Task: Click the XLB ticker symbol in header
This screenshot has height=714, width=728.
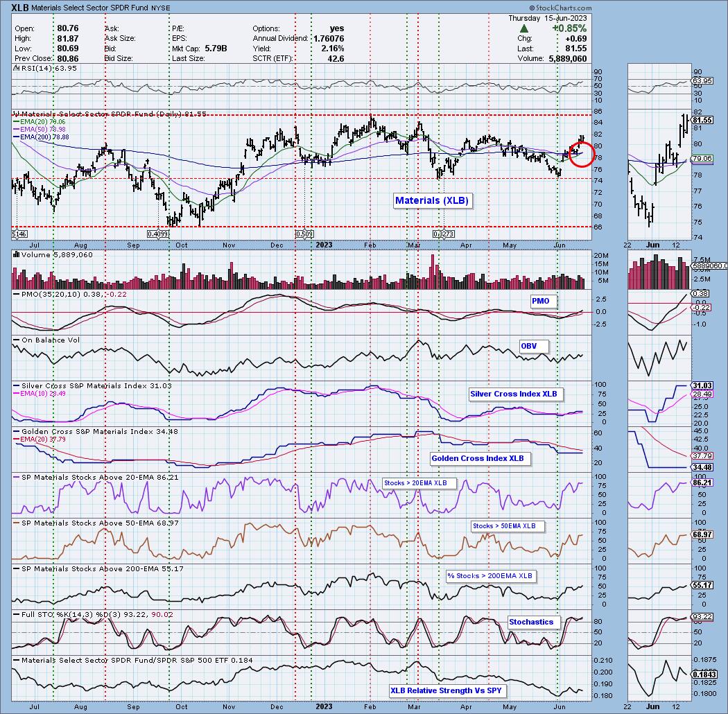Action: (x=20, y=8)
